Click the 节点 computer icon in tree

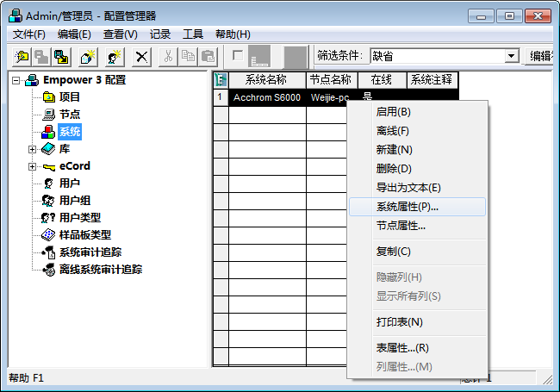(x=49, y=115)
